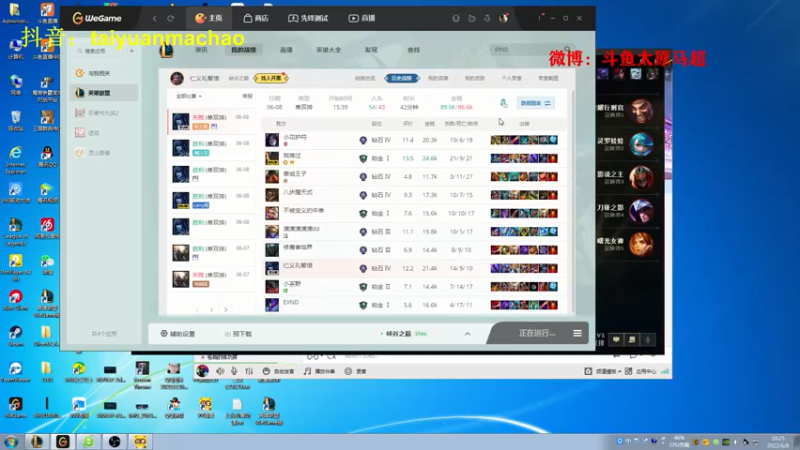Image resolution: width=800 pixels, height=450 pixels.
Task: Click the search apps input field
Action: (101, 51)
